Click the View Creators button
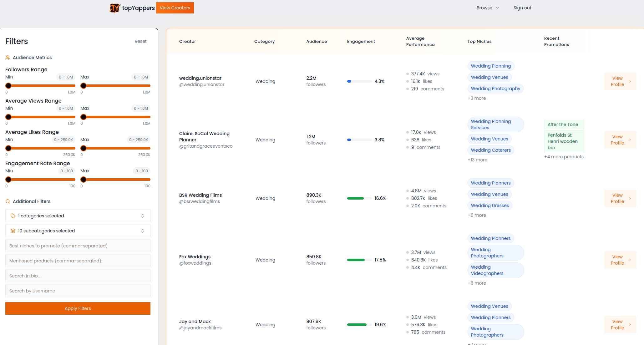 [x=175, y=8]
